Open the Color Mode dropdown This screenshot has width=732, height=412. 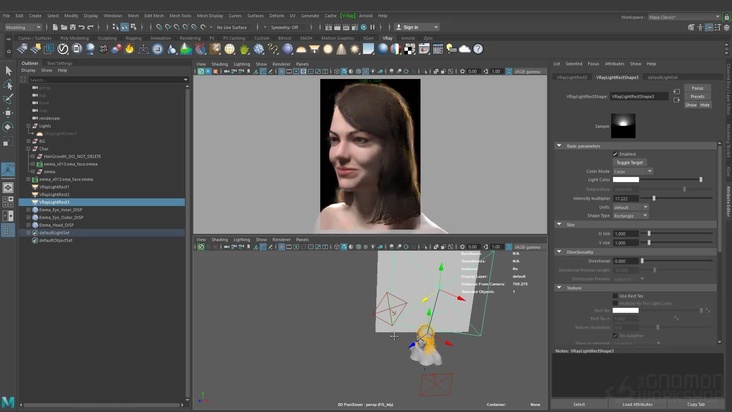pos(633,172)
